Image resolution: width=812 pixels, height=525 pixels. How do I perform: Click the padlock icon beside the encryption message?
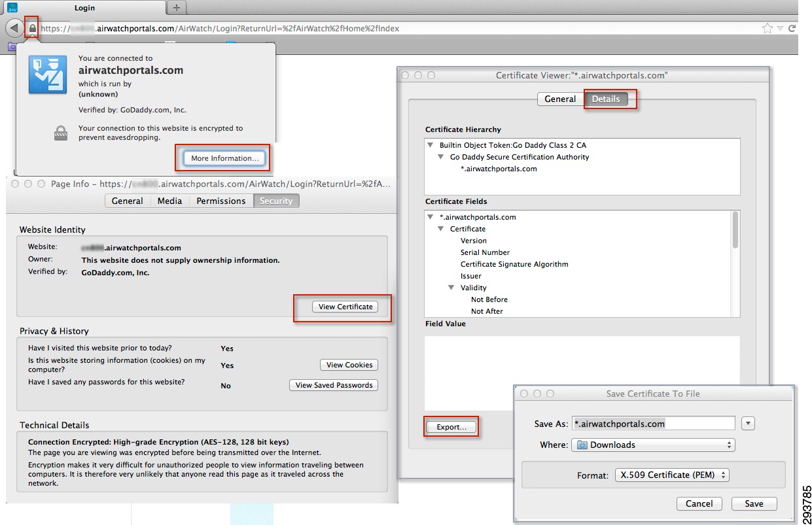coord(61,133)
